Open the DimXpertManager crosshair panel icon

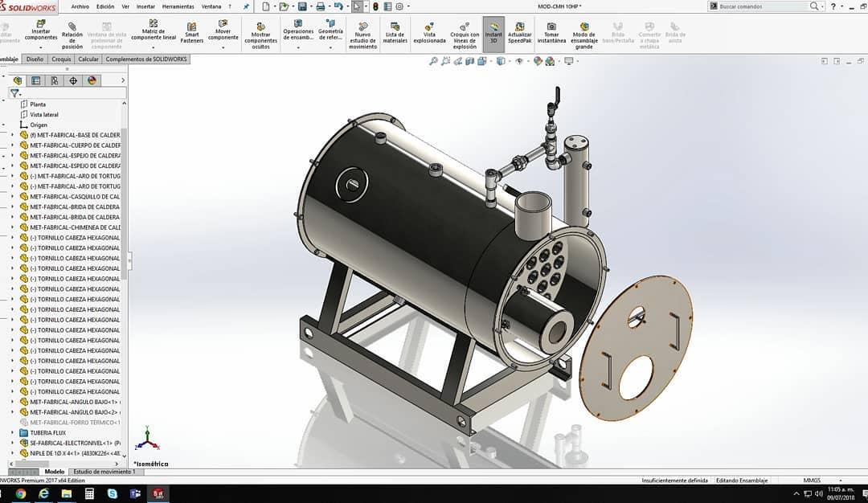pos(73,81)
